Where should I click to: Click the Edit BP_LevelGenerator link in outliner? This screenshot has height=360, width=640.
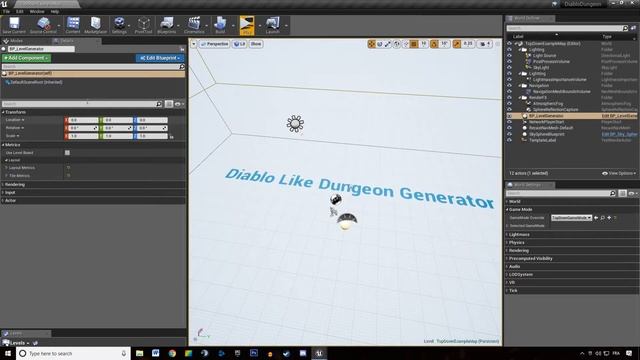[619, 116]
